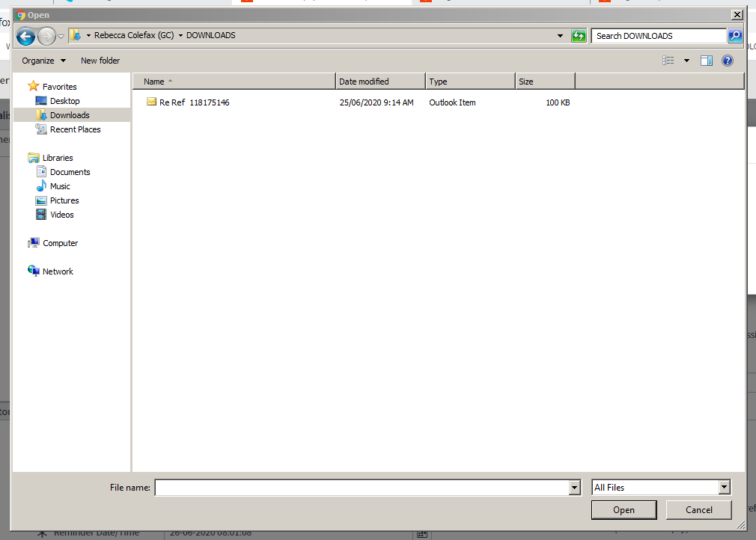Cancel the Open dialog
This screenshot has height=540, width=756.
coord(698,509)
